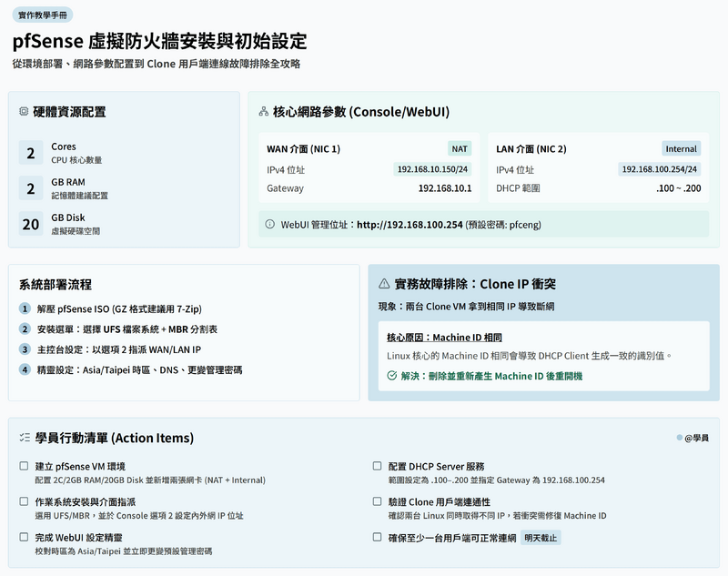This screenshot has height=576, width=728.
Task: Click the info icon next to WebUI 管理位址
Action: pyautogui.click(x=269, y=224)
